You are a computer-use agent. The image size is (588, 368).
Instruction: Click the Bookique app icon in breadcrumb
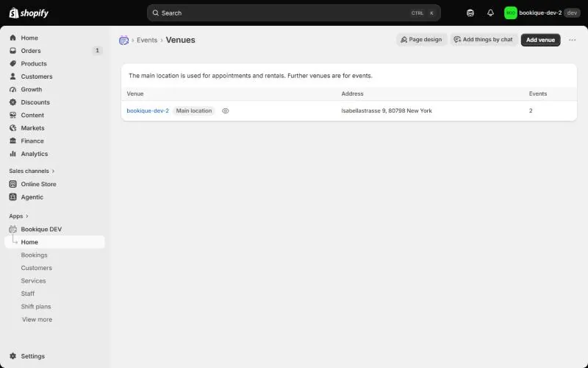click(123, 40)
